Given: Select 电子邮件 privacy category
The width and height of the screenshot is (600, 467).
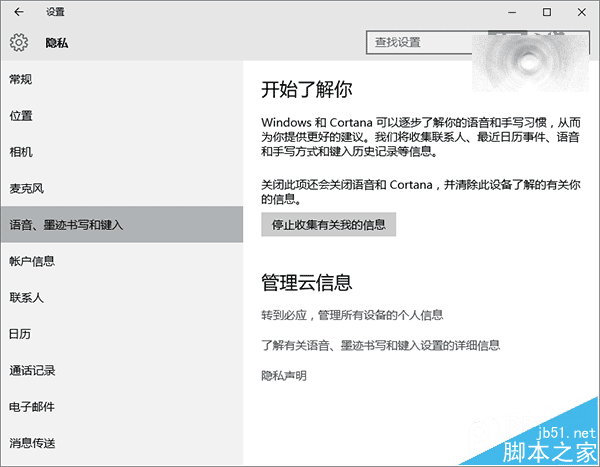Looking at the screenshot, I should click(32, 407).
